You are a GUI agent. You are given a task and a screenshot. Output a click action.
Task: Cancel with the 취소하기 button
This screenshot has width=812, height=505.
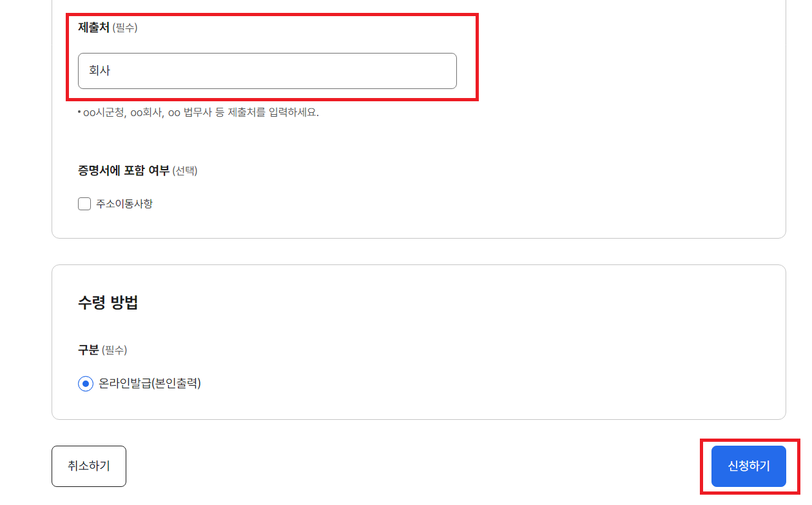click(89, 466)
